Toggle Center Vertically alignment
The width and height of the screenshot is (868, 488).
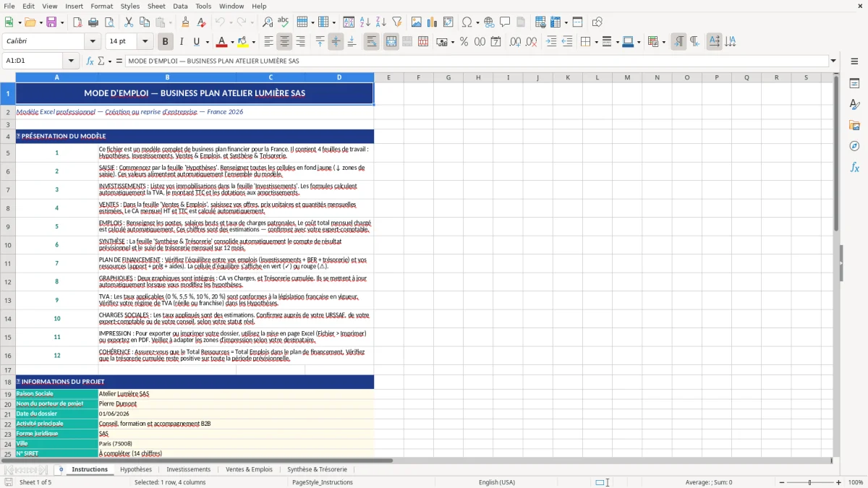[336, 42]
